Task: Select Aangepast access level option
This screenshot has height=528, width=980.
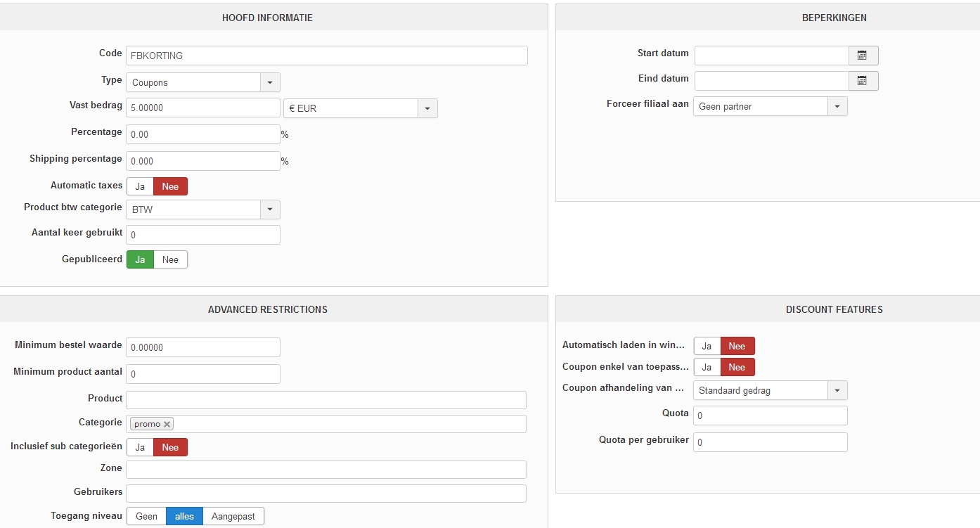Action: (233, 516)
